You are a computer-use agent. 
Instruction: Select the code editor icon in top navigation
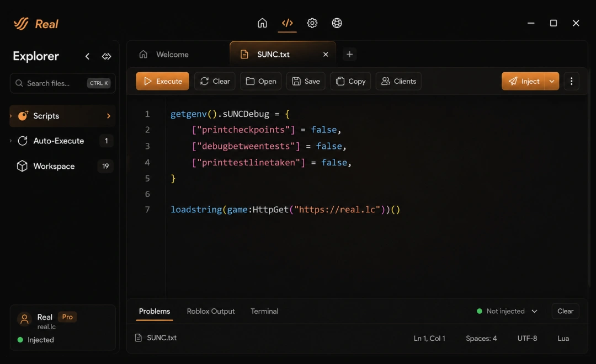click(288, 23)
